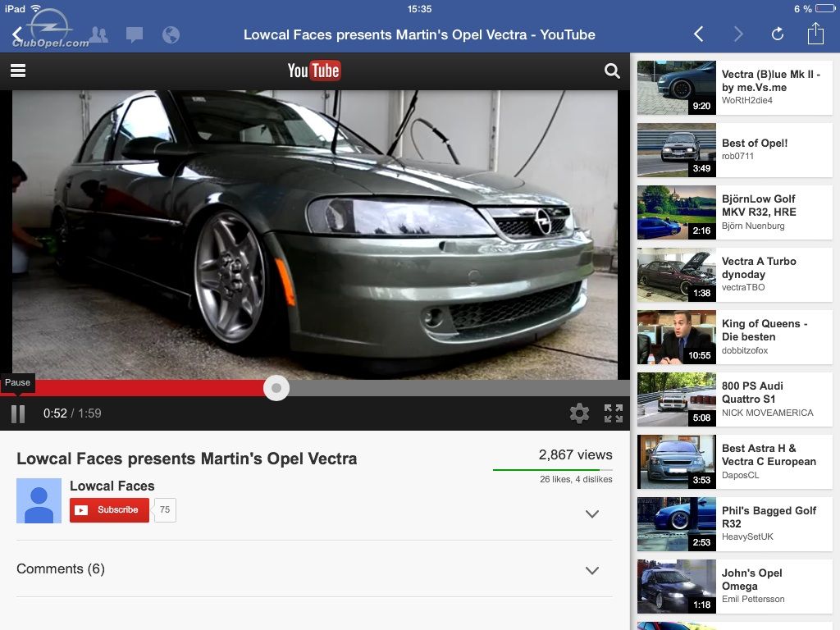Open the Lowcal Faces channel avatar

click(39, 501)
